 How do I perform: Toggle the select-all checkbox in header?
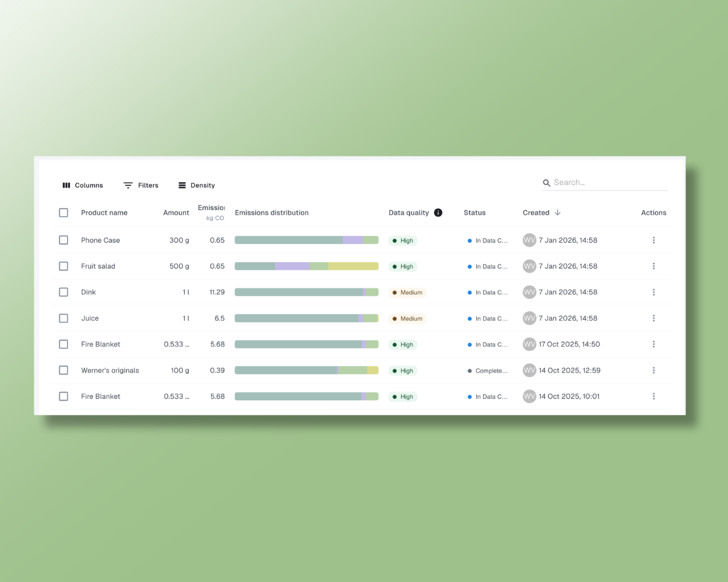pos(64,213)
